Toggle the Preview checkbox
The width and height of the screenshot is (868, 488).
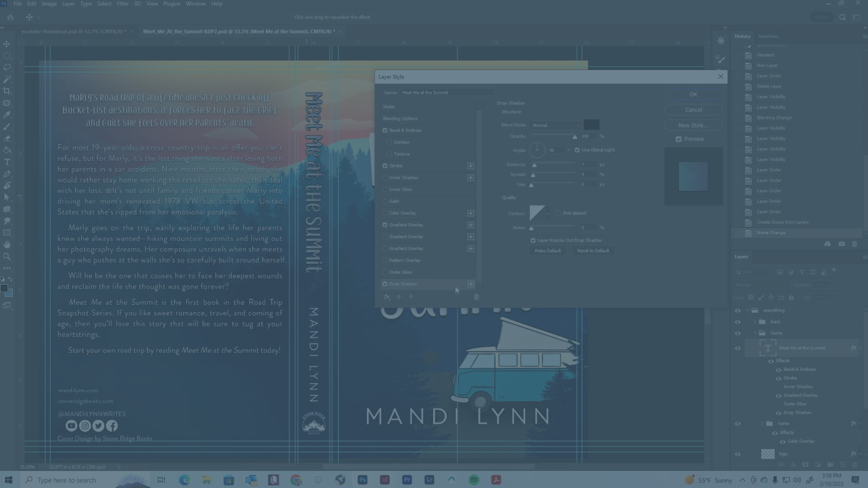click(679, 139)
